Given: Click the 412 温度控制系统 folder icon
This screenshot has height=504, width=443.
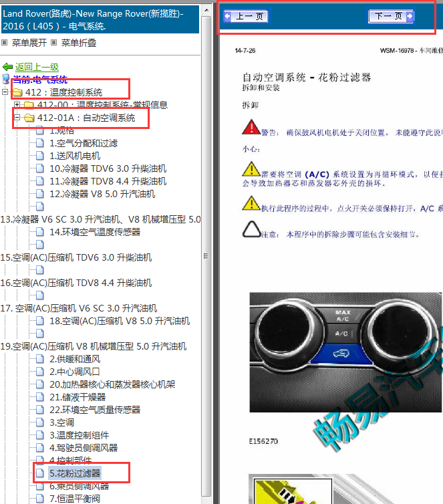Looking at the screenshot, I should coord(17,92).
